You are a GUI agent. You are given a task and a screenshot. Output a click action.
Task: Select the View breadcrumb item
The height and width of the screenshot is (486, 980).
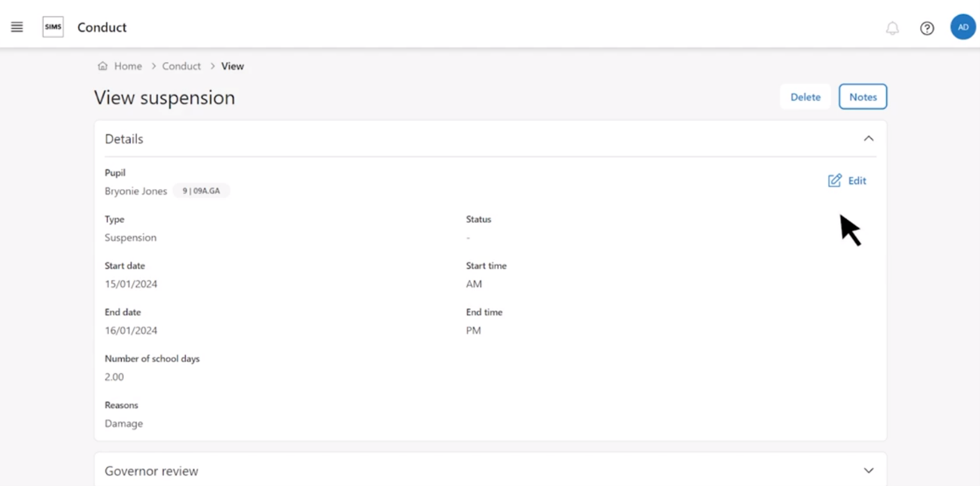(232, 66)
